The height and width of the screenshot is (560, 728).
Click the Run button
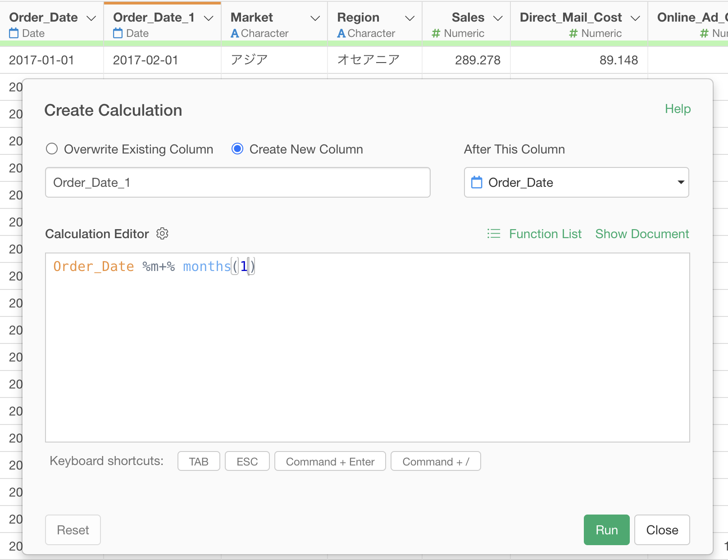[607, 530]
